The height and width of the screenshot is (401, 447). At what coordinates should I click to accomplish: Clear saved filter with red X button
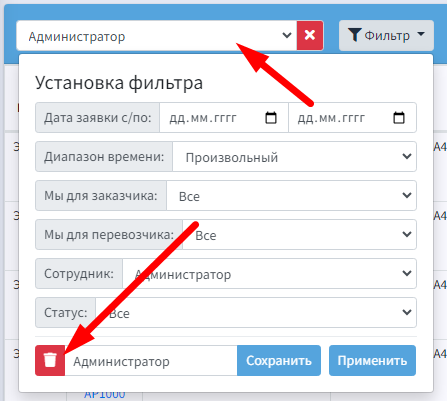pyautogui.click(x=310, y=35)
